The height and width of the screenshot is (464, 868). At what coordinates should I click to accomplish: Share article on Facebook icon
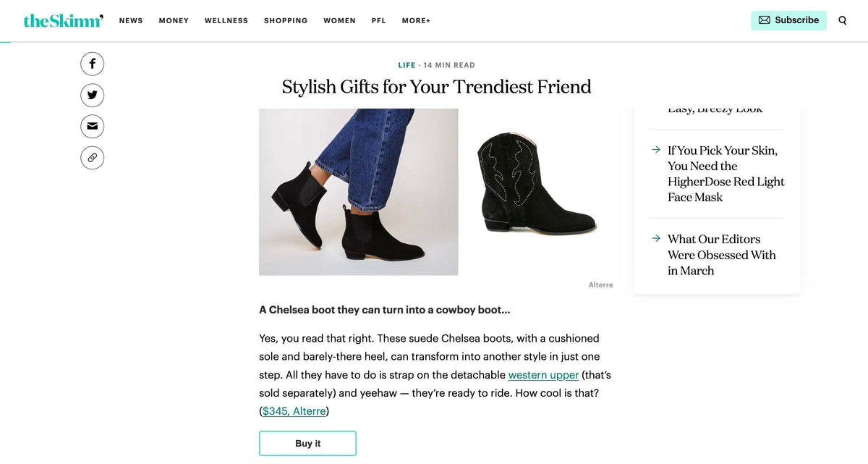click(x=92, y=64)
